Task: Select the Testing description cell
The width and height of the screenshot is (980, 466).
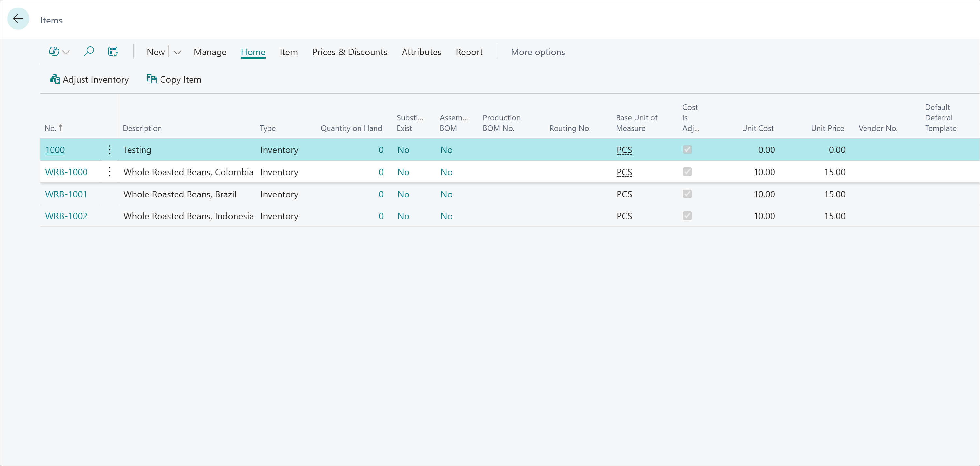Action: pyautogui.click(x=137, y=150)
